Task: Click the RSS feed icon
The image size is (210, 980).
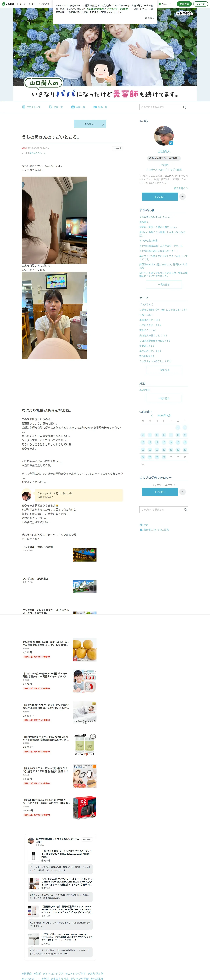Action: tap(141, 525)
